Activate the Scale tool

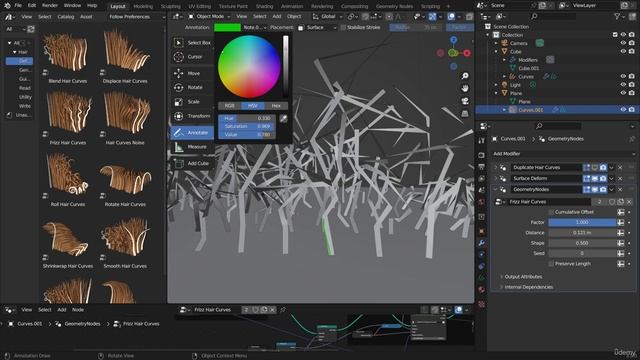(x=178, y=102)
